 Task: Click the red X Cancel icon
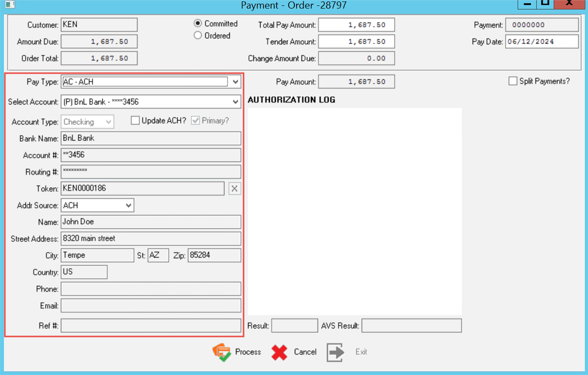[280, 352]
